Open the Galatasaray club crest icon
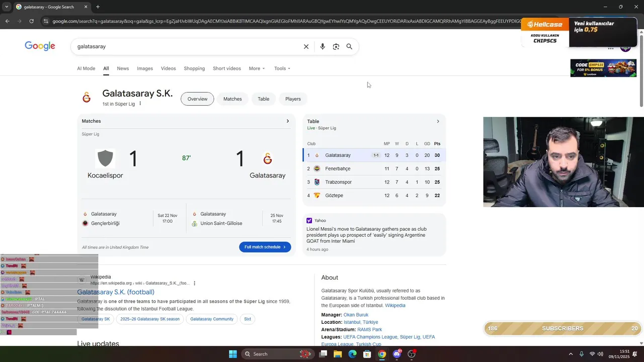Viewport: 644px width, 362px height. [x=87, y=98]
